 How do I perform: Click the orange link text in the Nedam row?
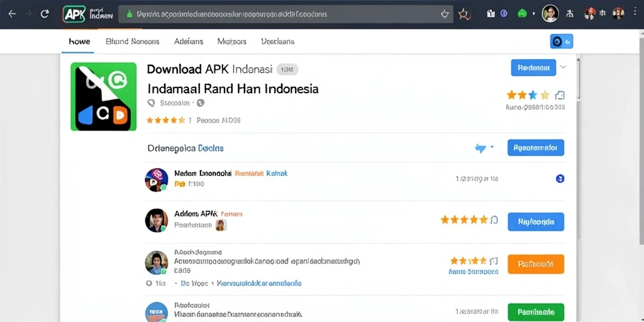249,174
